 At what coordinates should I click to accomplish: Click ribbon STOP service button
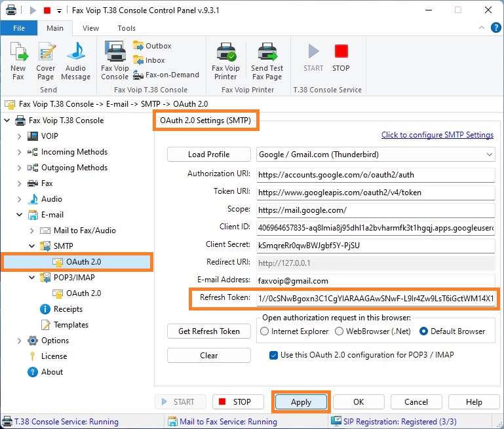coord(341,58)
